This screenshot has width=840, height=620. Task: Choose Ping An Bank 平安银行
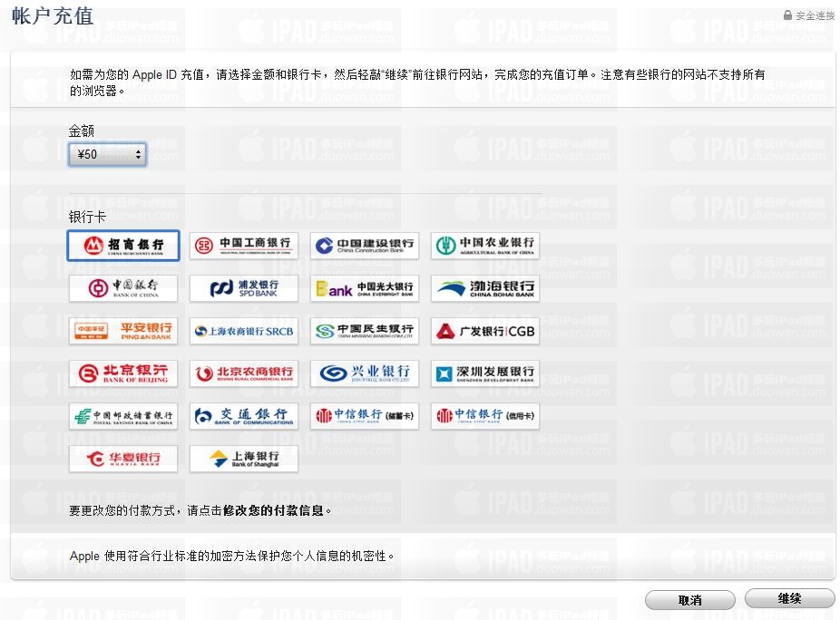pos(123,331)
